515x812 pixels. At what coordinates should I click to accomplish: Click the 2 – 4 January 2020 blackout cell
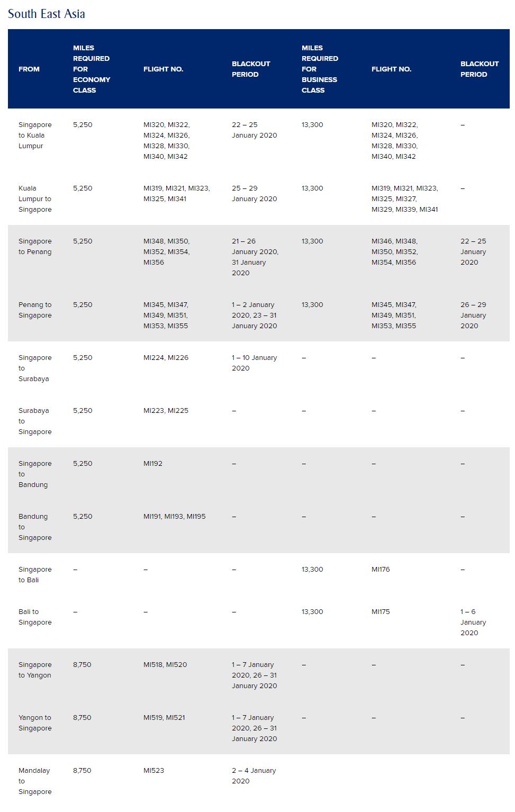[254, 775]
